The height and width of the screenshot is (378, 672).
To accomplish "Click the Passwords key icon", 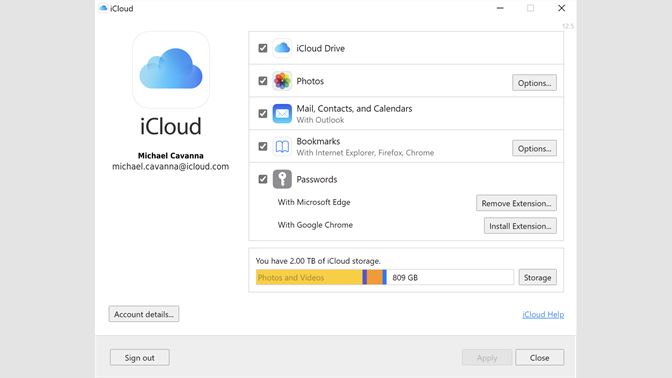I will (x=282, y=179).
